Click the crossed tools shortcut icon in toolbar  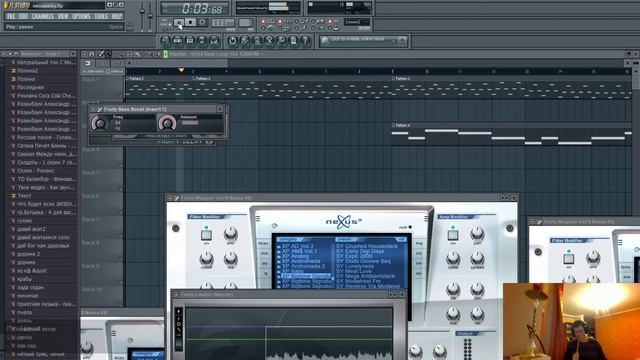pos(269,40)
